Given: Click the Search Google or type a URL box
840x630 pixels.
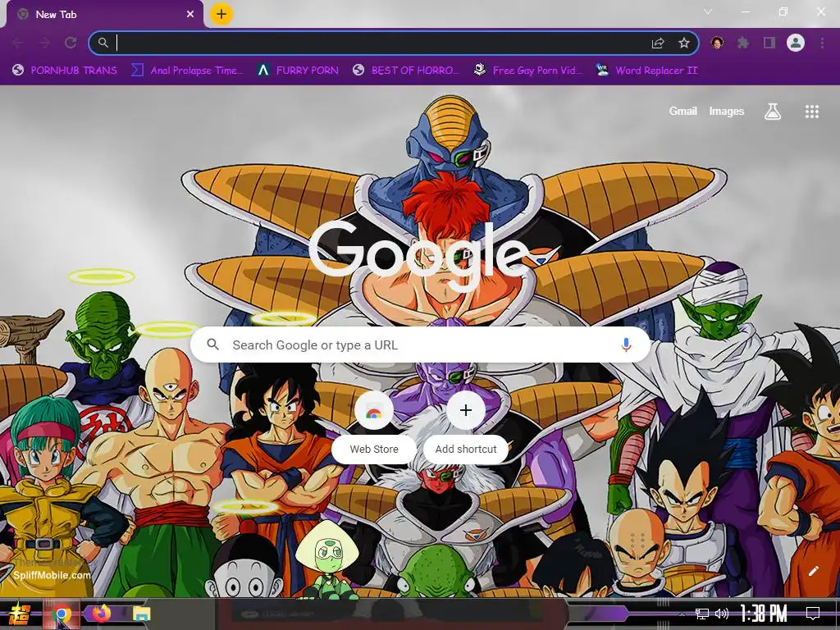Looking at the screenshot, I should (421, 345).
